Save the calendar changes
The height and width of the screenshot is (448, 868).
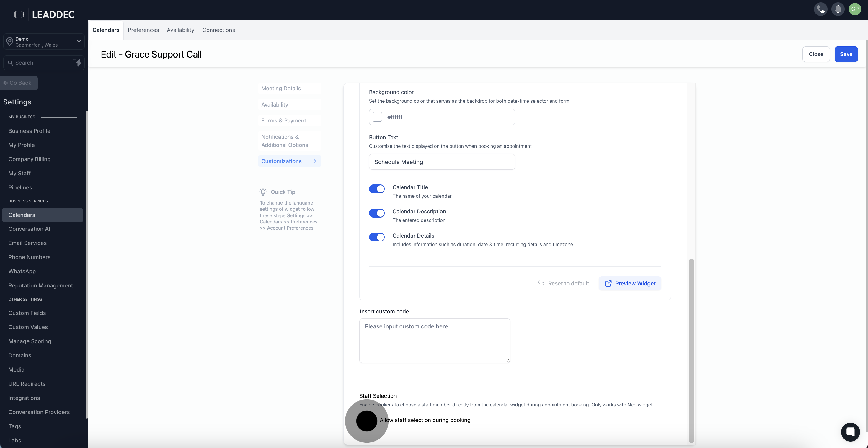[846, 54]
